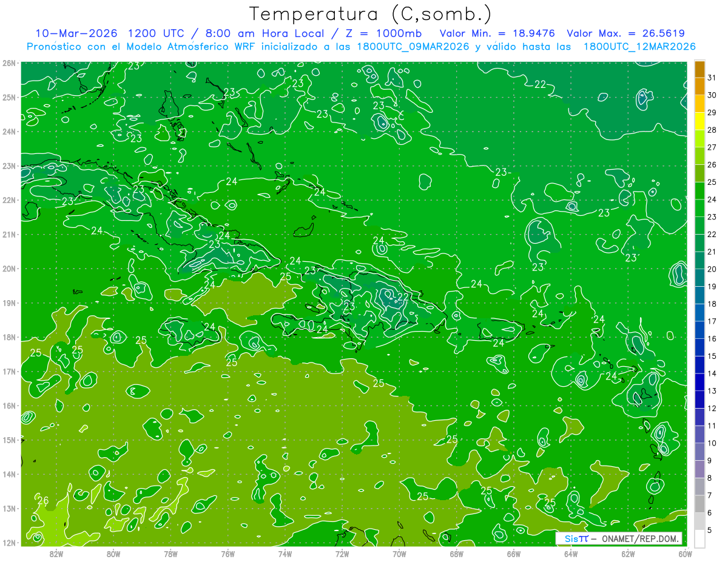Click the 18N latitude axis label

click(x=8, y=337)
